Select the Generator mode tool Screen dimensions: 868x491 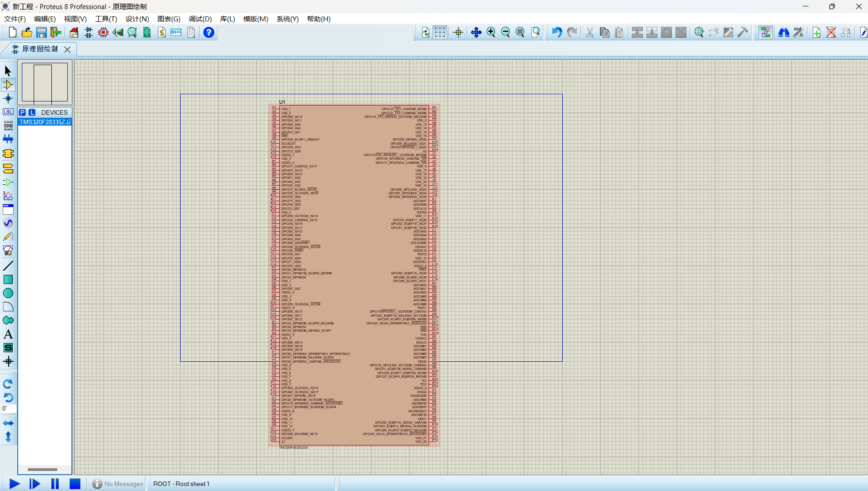point(8,223)
